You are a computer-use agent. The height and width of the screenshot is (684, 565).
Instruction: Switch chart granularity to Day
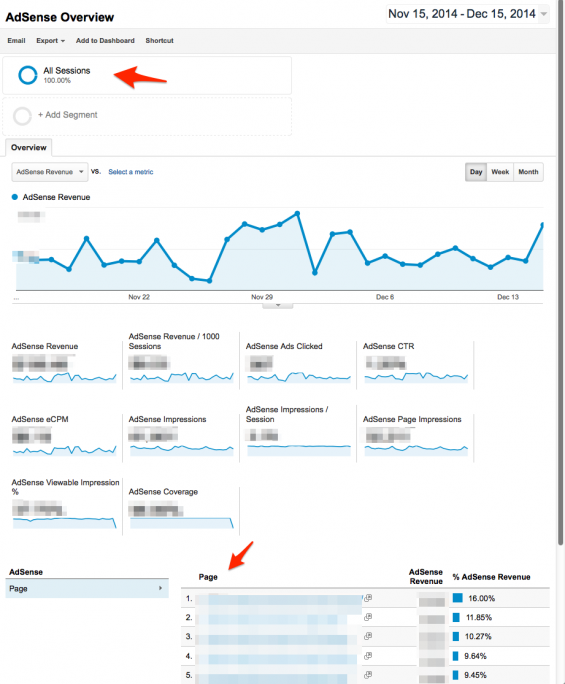(476, 172)
